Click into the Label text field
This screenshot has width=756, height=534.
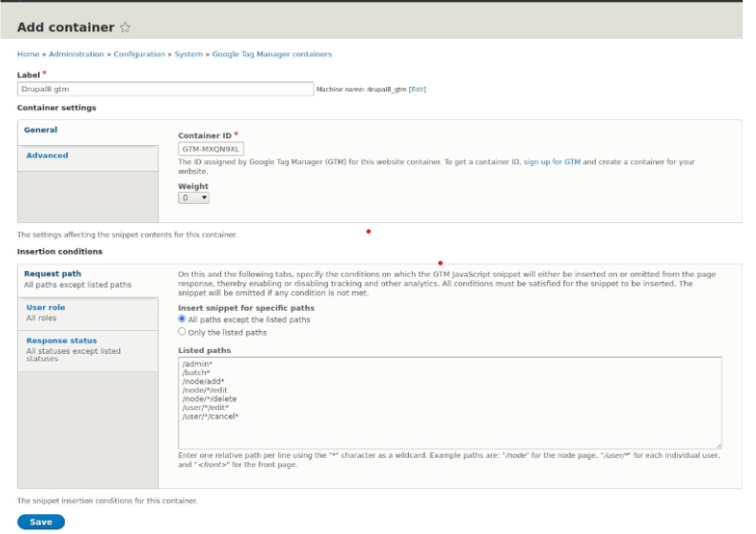[x=165, y=89]
